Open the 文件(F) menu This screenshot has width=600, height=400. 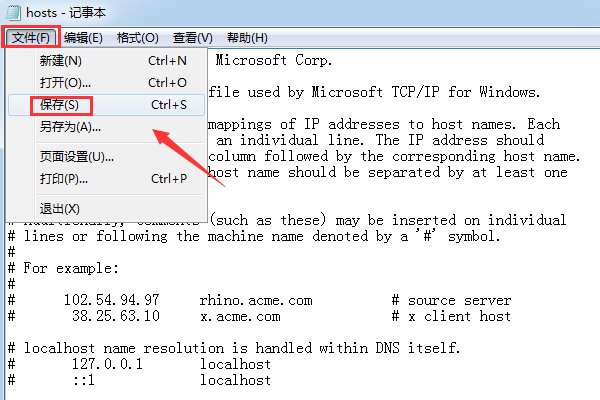tap(31, 38)
